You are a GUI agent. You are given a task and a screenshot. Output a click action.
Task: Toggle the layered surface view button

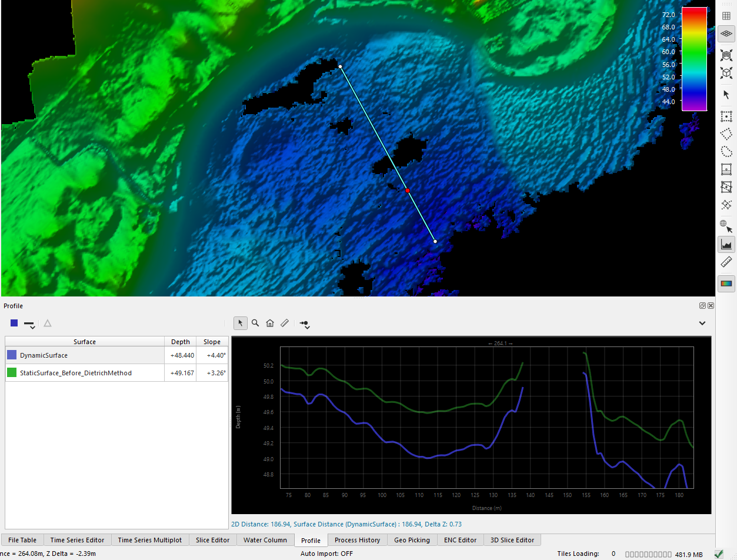726,35
